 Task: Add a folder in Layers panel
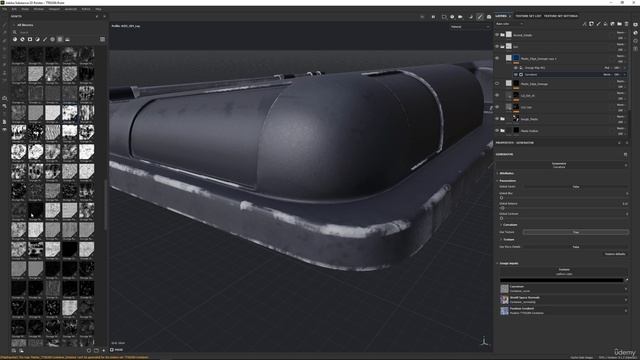click(620, 24)
